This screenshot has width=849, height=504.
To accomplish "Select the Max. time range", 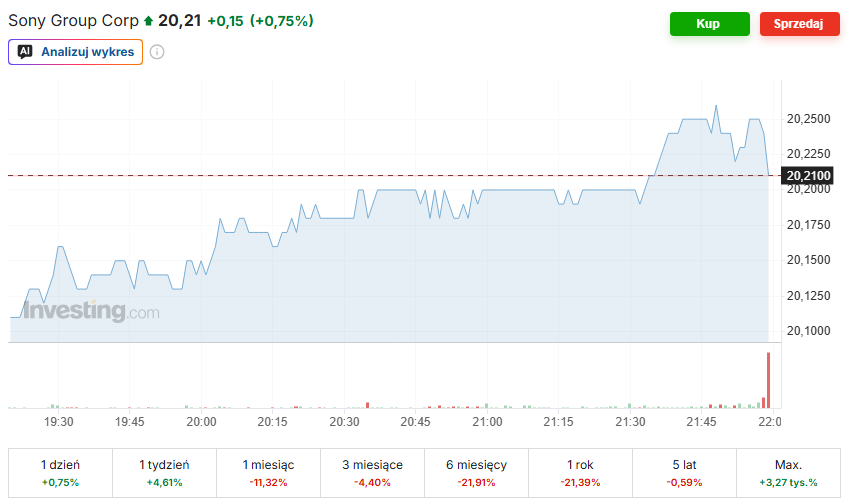I will [788, 473].
